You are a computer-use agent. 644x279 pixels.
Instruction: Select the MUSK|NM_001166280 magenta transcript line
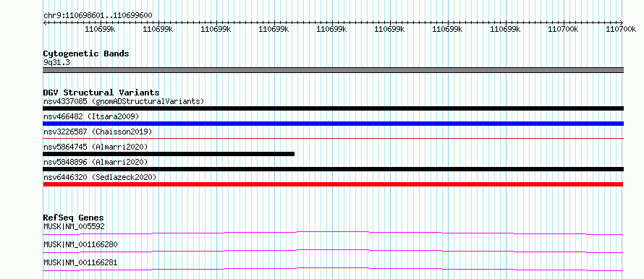[x=333, y=251]
